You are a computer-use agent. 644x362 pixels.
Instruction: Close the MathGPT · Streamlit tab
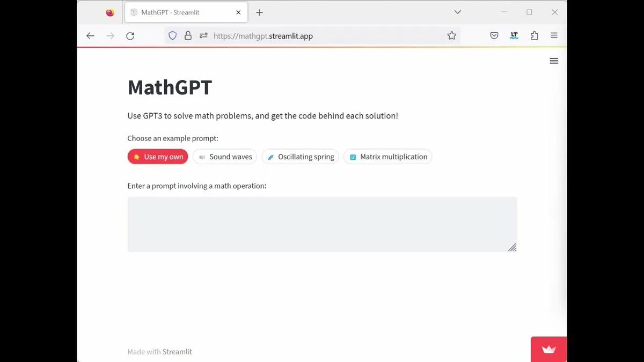(x=238, y=12)
